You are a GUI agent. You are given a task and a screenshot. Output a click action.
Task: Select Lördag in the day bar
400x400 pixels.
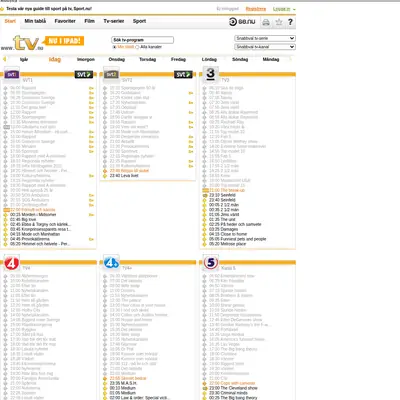(209, 59)
